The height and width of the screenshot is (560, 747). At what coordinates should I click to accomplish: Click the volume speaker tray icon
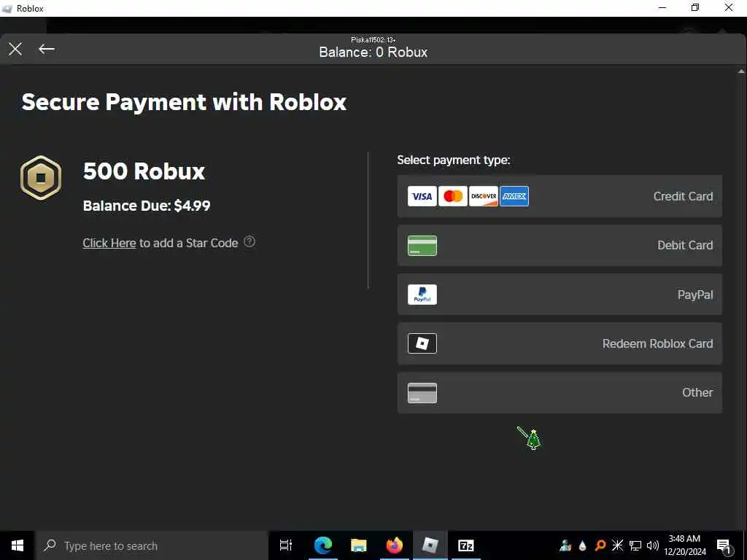(653, 545)
